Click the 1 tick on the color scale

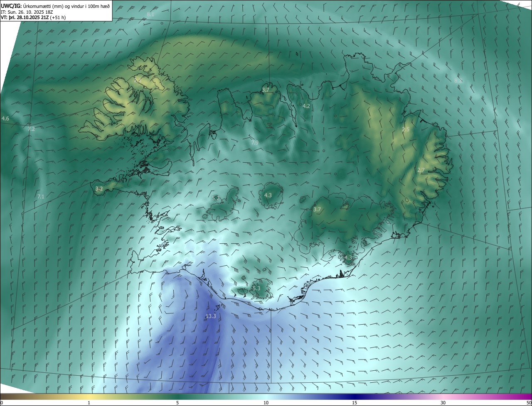click(x=89, y=403)
